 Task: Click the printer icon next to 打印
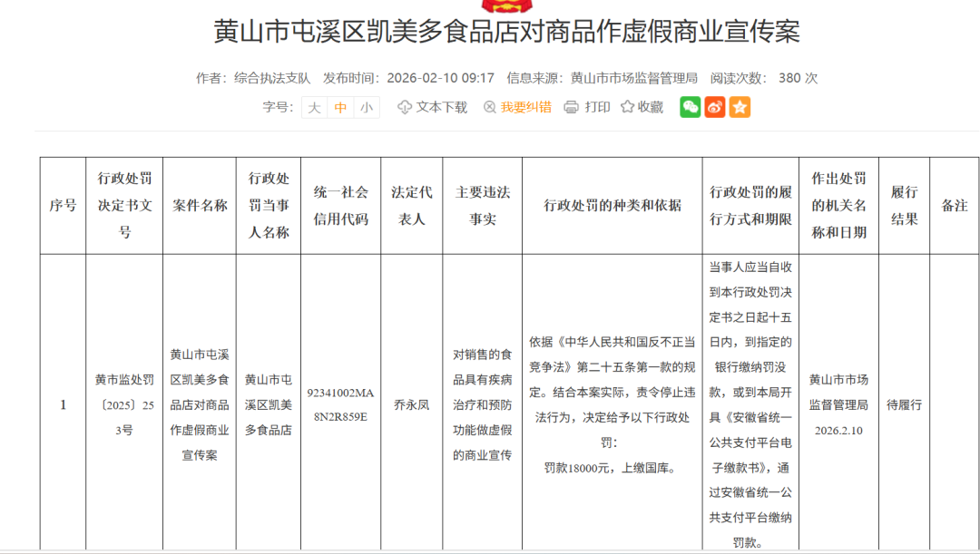click(572, 107)
